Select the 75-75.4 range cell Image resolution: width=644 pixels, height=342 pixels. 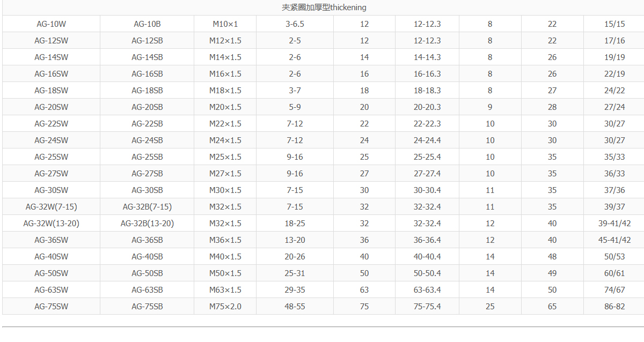427,307
